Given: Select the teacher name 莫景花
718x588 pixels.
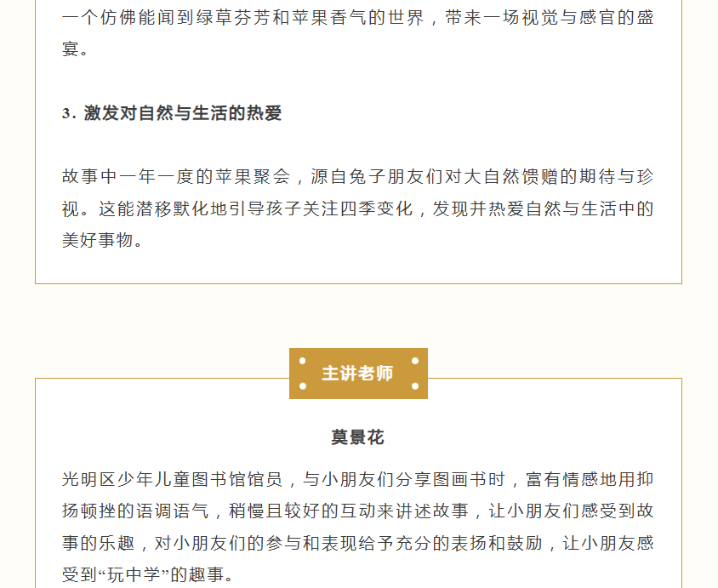Looking at the screenshot, I should (358, 437).
